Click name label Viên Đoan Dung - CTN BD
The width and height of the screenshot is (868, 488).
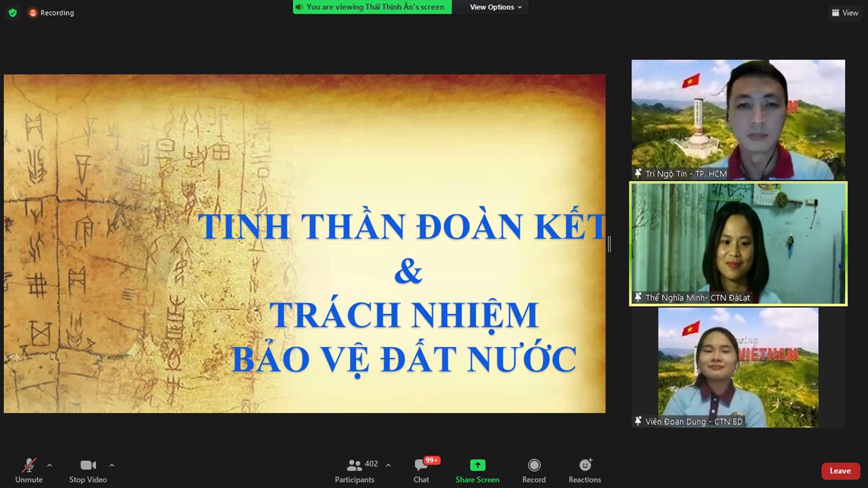point(694,422)
